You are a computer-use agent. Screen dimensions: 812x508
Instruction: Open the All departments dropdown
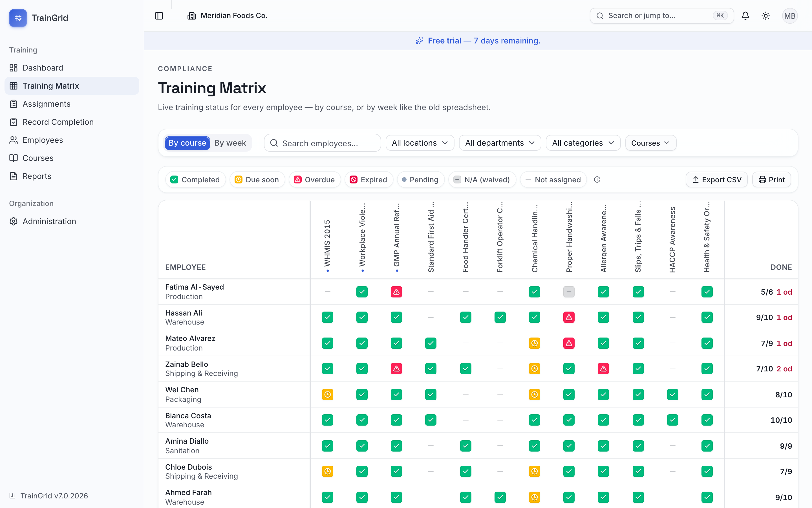[500, 143]
